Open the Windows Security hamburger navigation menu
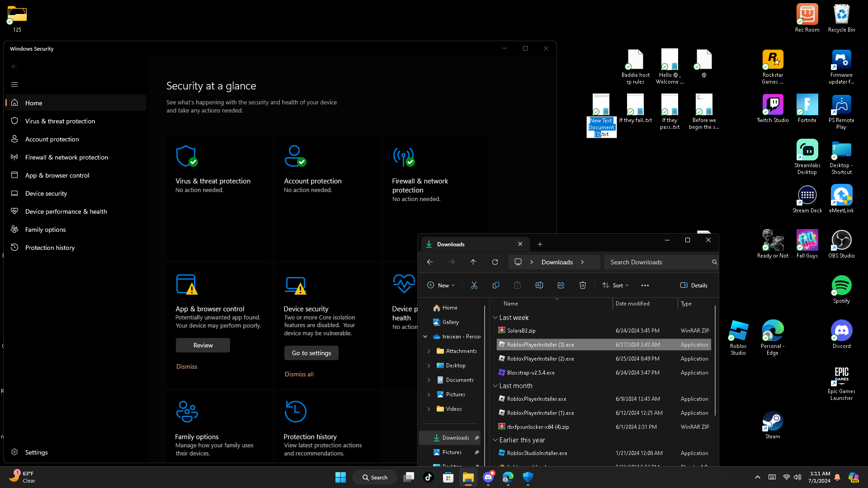 (x=14, y=84)
